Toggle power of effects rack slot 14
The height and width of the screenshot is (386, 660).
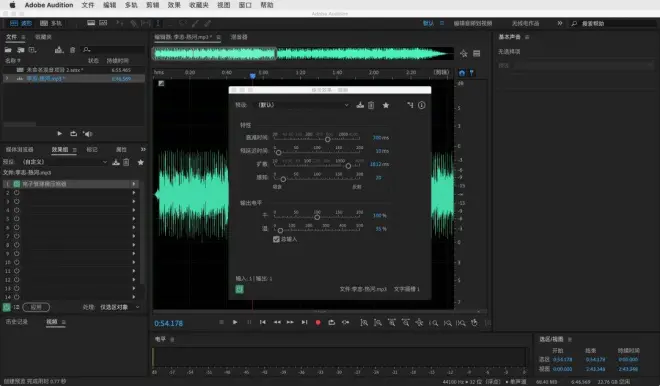point(17,297)
